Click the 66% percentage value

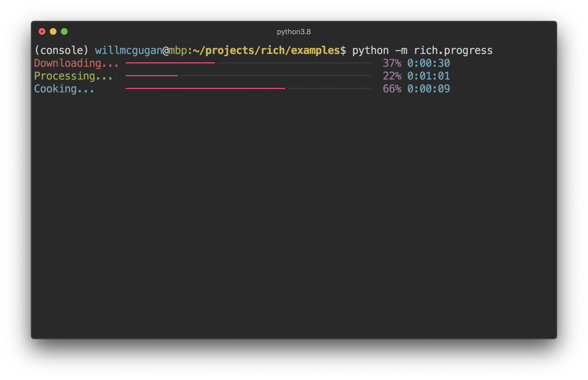click(x=392, y=89)
